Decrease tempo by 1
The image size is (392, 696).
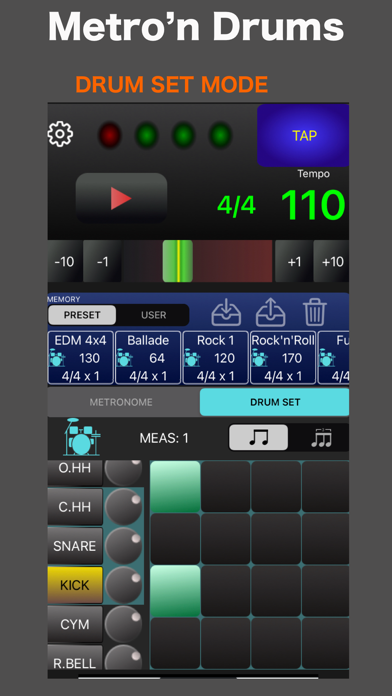103,261
